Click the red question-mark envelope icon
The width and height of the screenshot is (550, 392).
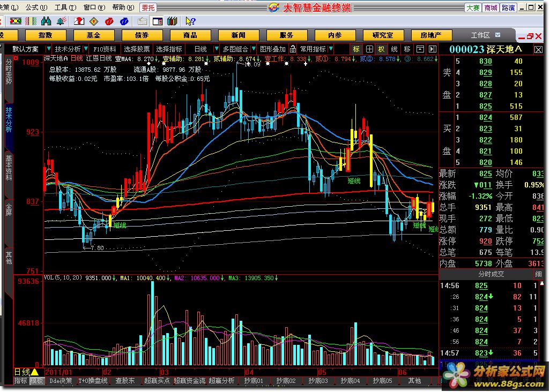[79, 21]
